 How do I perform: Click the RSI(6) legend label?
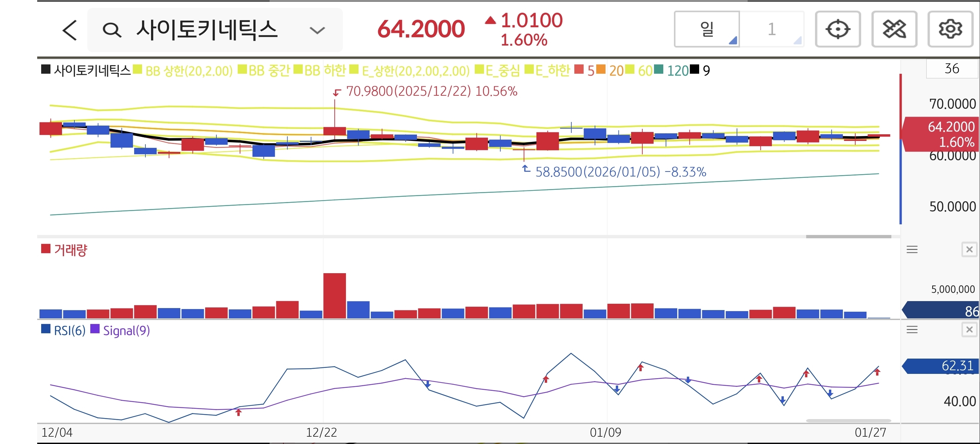tap(69, 331)
